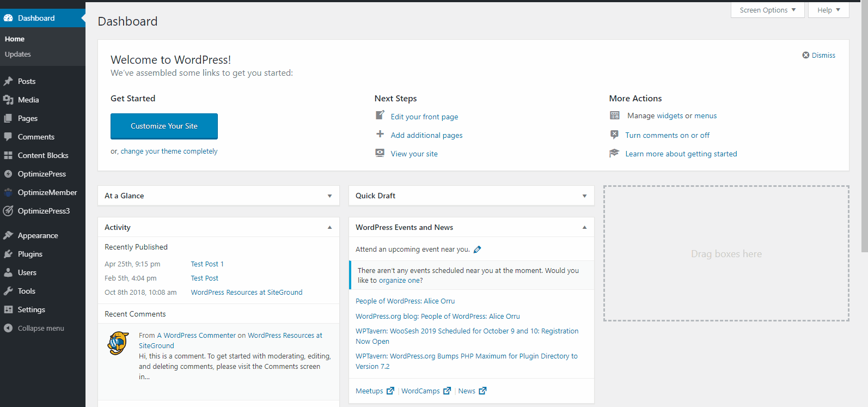
Task: Click the Collapse menu arrow icon
Action: pos(8,328)
